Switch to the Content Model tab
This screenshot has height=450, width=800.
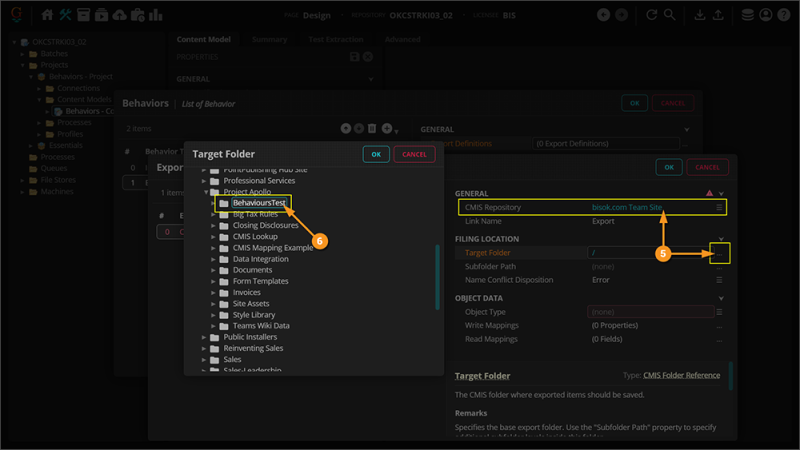(x=205, y=40)
